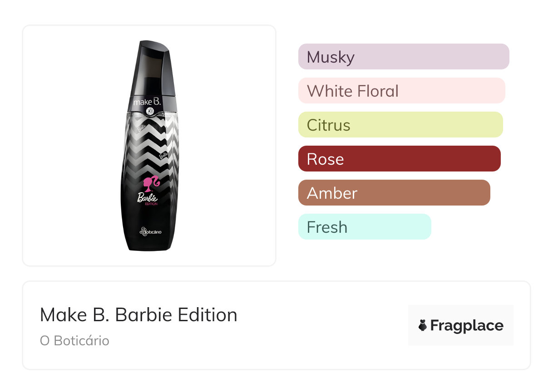The image size is (553, 392).
Task: Select the White Floral accord bar
Action: click(x=401, y=91)
